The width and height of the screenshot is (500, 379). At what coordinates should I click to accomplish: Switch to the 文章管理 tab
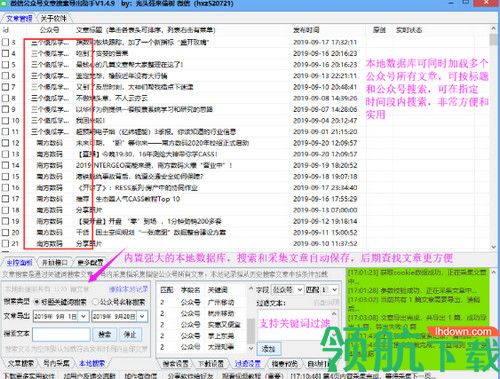coord(19,18)
